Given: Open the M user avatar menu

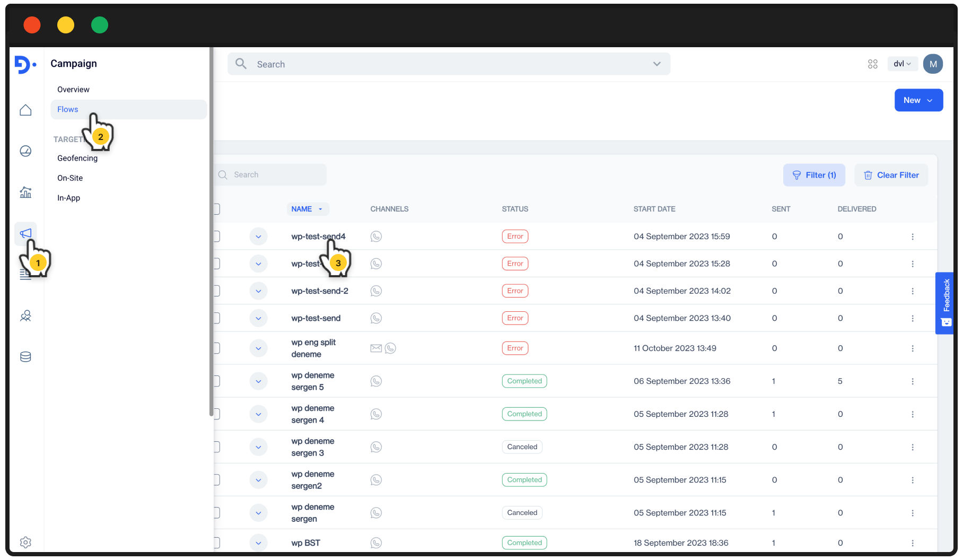Looking at the screenshot, I should click(933, 64).
